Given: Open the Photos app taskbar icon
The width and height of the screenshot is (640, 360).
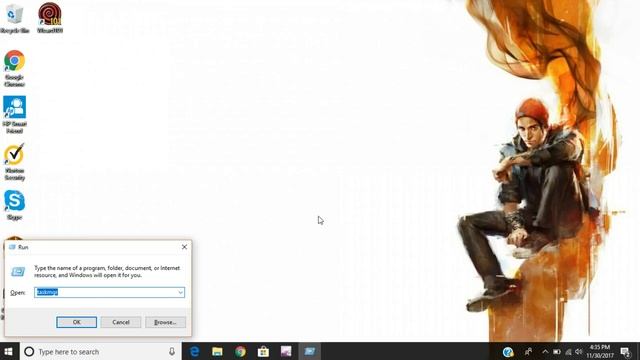Looking at the screenshot, I should [286, 351].
